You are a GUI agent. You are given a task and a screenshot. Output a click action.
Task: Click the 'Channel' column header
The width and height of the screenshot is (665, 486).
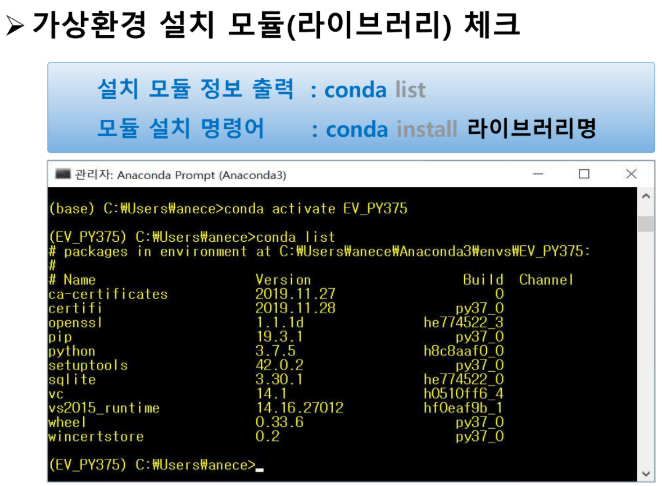coord(546,280)
